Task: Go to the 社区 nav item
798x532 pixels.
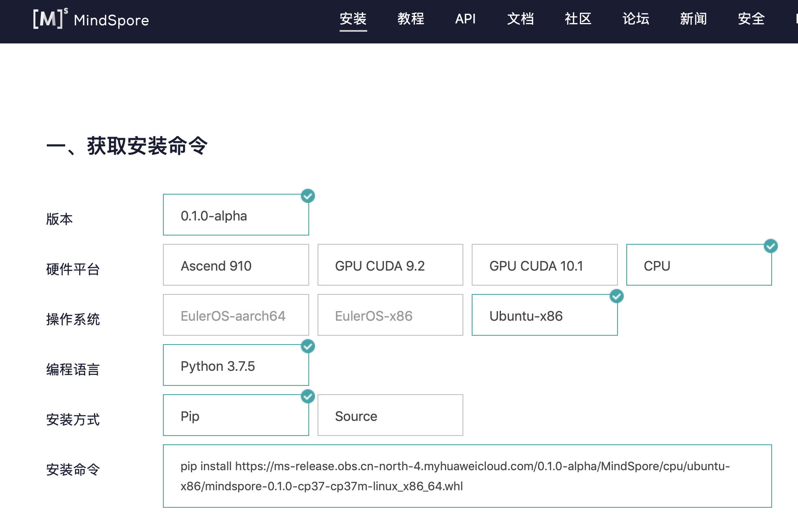Action: [578, 19]
